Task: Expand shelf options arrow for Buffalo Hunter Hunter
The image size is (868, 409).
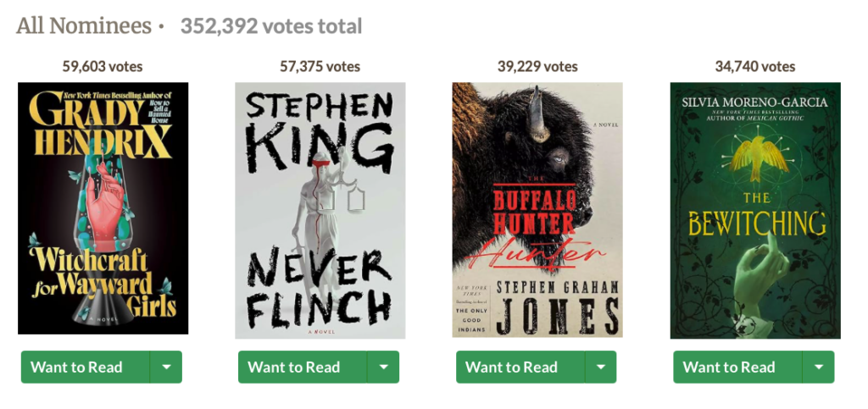Action: 601,368
